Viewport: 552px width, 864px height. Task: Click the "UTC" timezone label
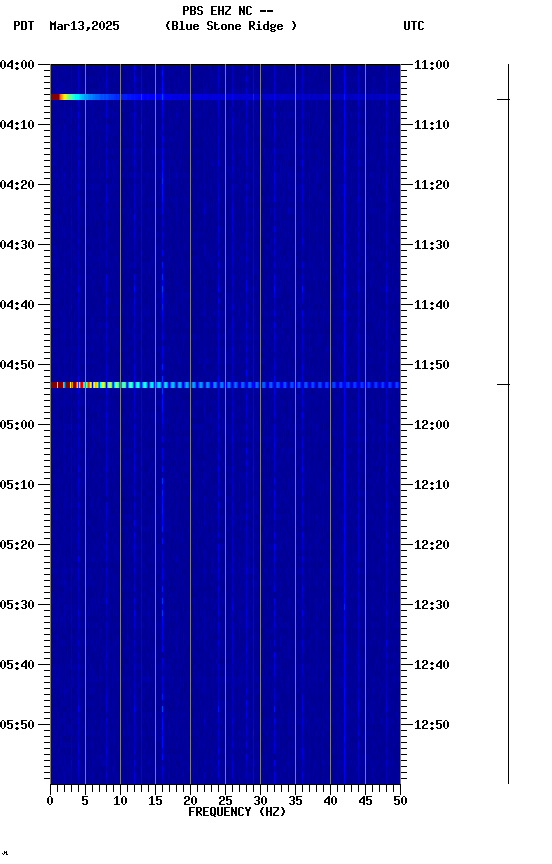click(414, 26)
